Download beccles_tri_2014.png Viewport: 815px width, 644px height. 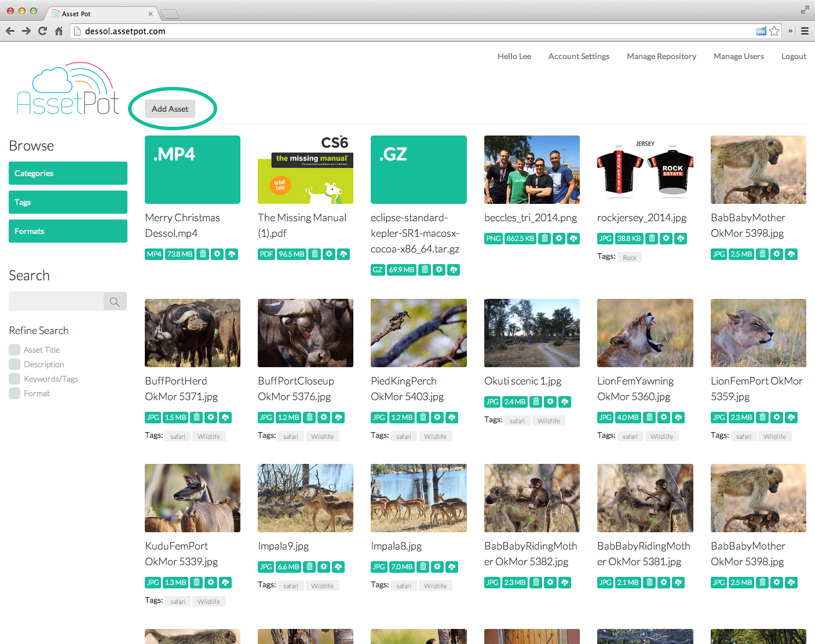tap(573, 239)
